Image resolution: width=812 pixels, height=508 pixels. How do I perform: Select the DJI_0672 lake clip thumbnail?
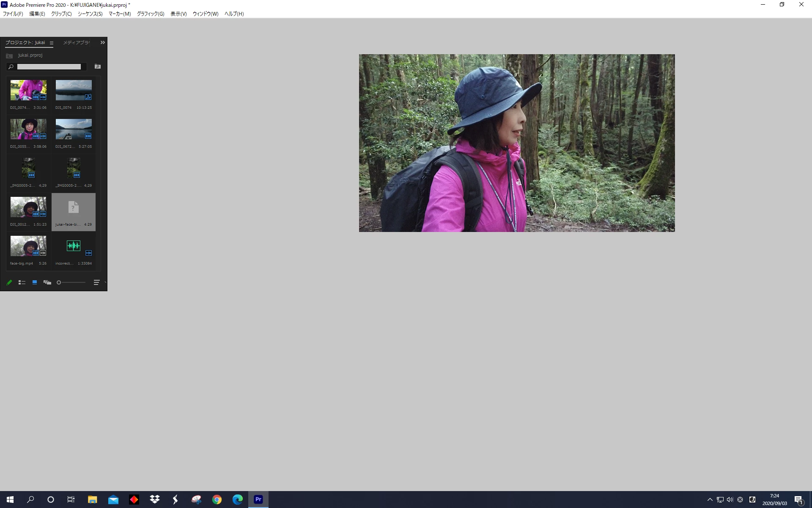(x=74, y=129)
